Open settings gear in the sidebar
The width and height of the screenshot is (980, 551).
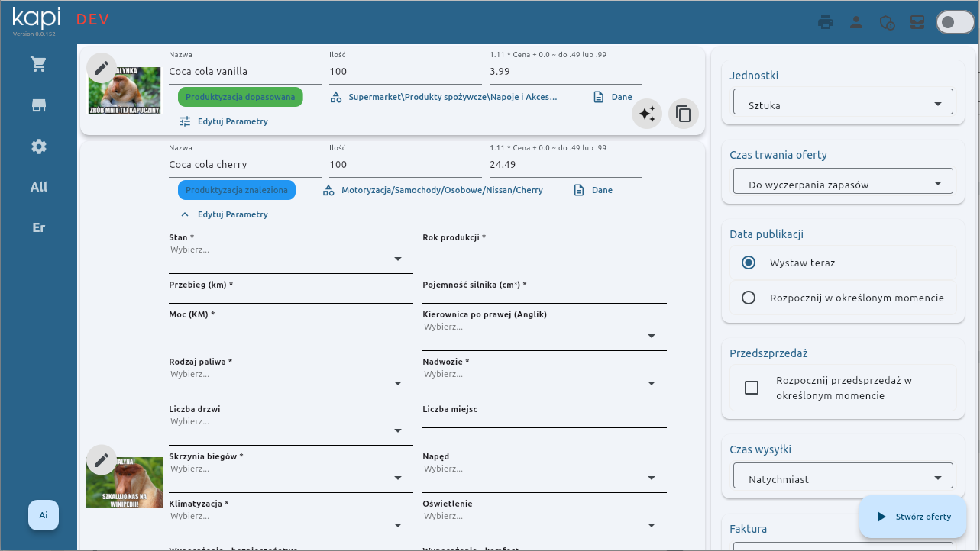click(x=39, y=147)
